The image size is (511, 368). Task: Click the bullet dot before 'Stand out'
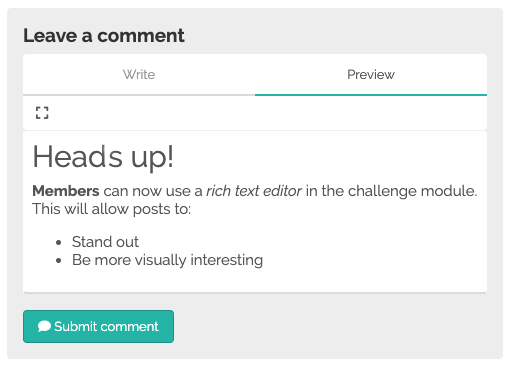[x=59, y=242]
